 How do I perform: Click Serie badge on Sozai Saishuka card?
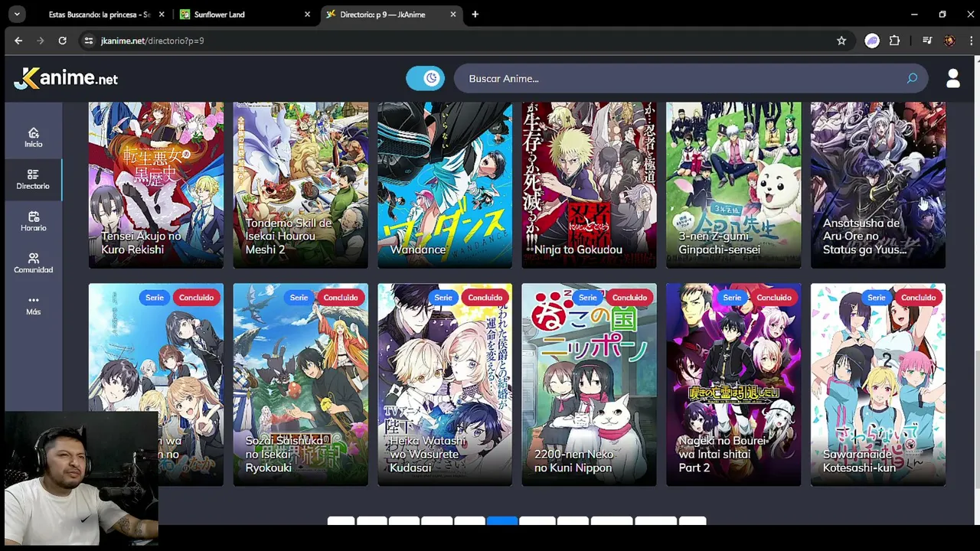click(299, 298)
